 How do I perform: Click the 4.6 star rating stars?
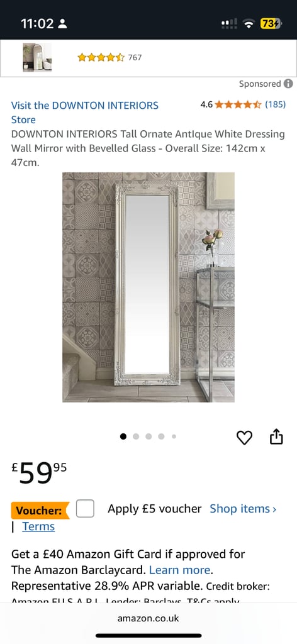238,105
